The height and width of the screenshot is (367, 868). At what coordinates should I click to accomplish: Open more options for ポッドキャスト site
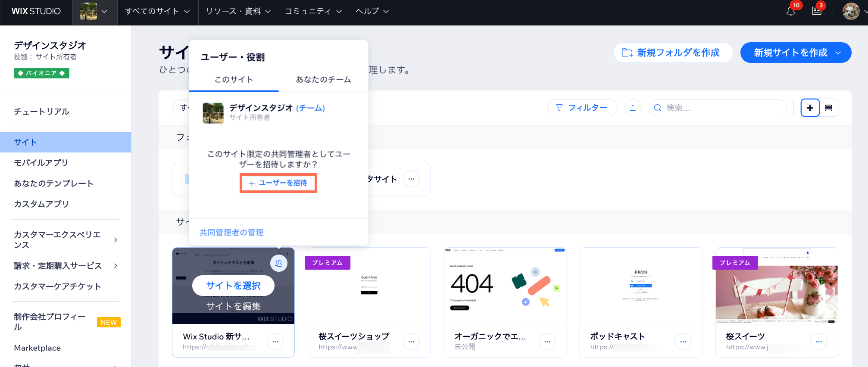pyautogui.click(x=683, y=342)
